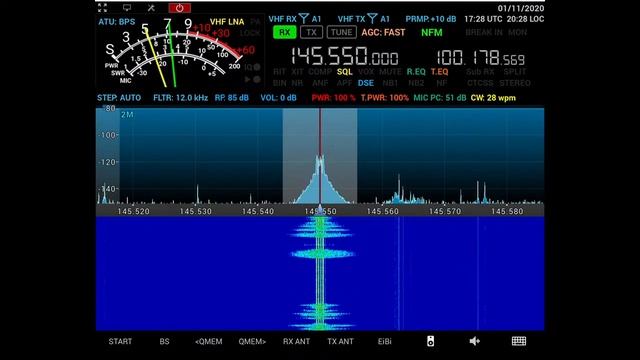Adjust the PWR: 100 % power control
Screen dimensions: 640x360
coord(333,98)
